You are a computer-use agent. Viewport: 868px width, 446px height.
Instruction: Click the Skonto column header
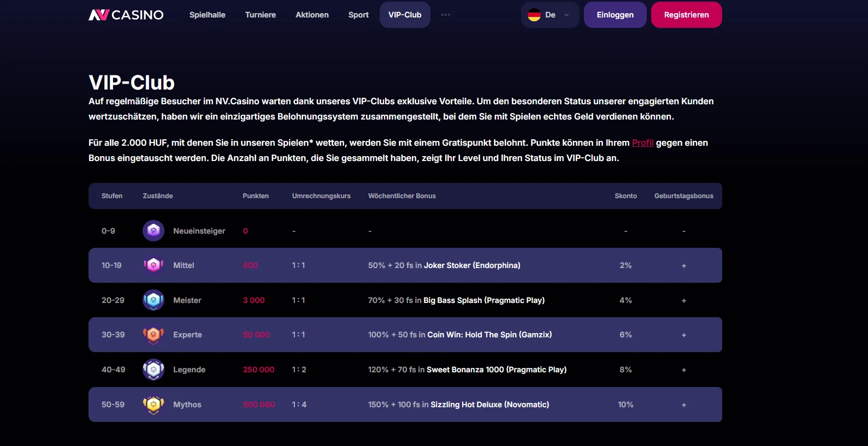tap(626, 196)
